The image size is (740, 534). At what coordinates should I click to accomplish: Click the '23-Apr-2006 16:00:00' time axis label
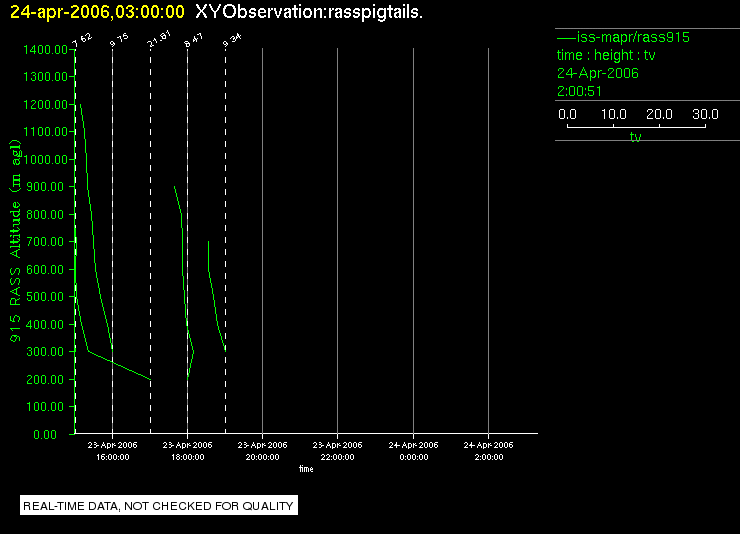tap(112, 451)
